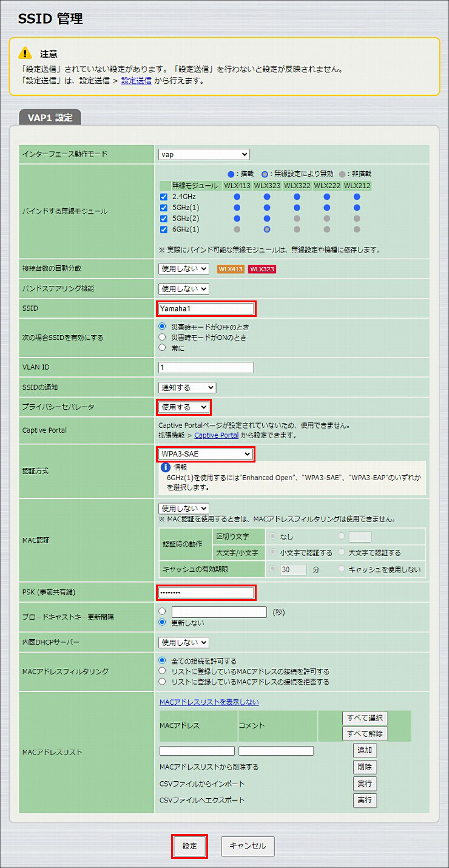Select リストに登録しているMACアドレスの接続を許可する option
The height and width of the screenshot is (868, 449).
pyautogui.click(x=163, y=671)
